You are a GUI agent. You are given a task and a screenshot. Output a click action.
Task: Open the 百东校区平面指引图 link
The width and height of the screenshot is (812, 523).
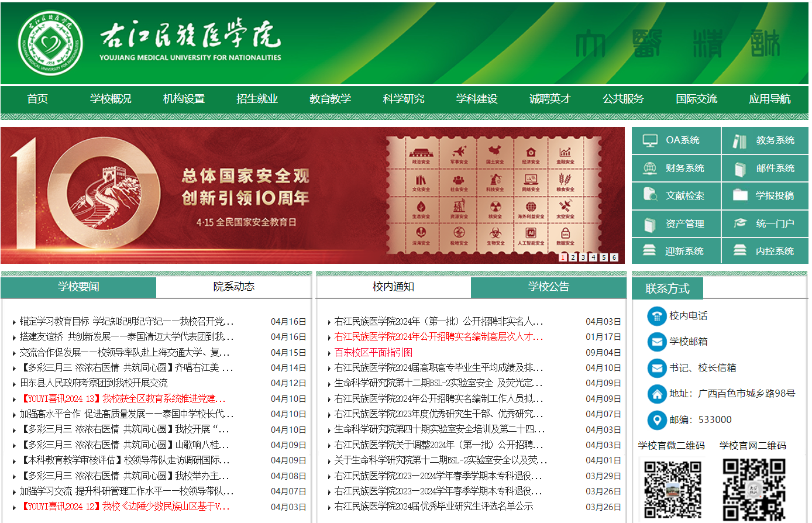point(373,353)
